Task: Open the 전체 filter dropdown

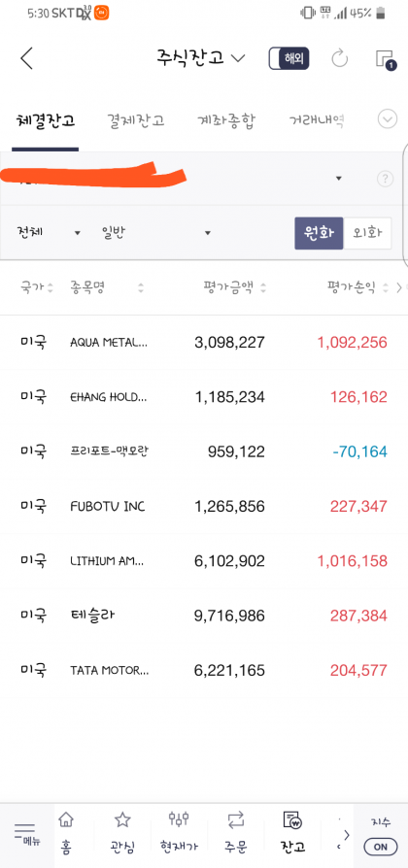Action: (x=50, y=232)
